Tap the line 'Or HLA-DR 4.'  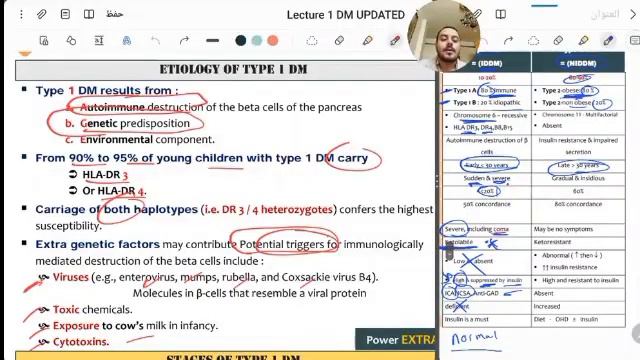click(x=114, y=191)
